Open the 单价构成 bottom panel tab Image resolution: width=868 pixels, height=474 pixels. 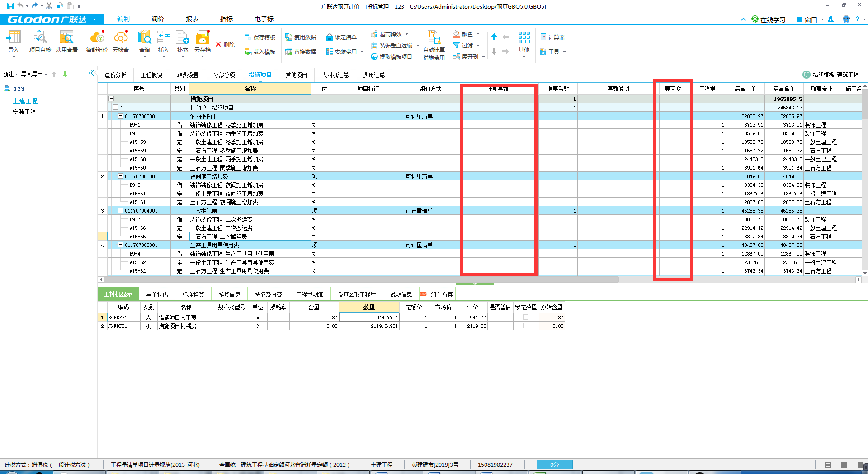coord(157,294)
